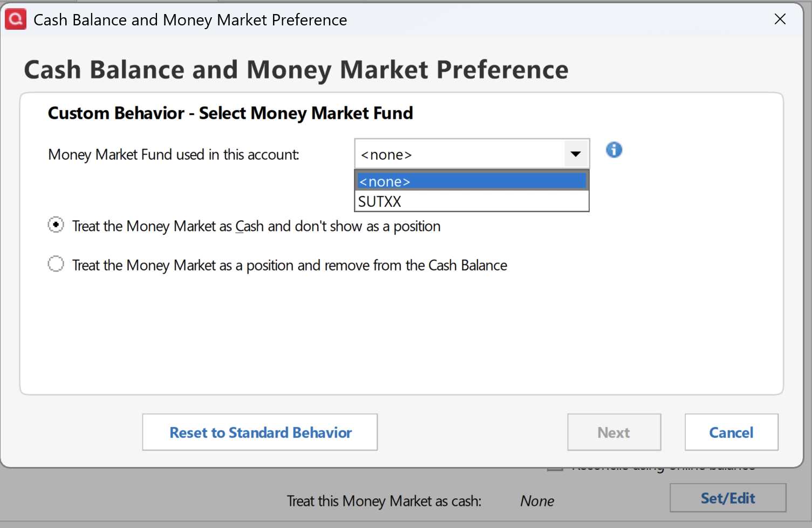Click the dialog title bar text
The image size is (812, 528).
tap(190, 20)
